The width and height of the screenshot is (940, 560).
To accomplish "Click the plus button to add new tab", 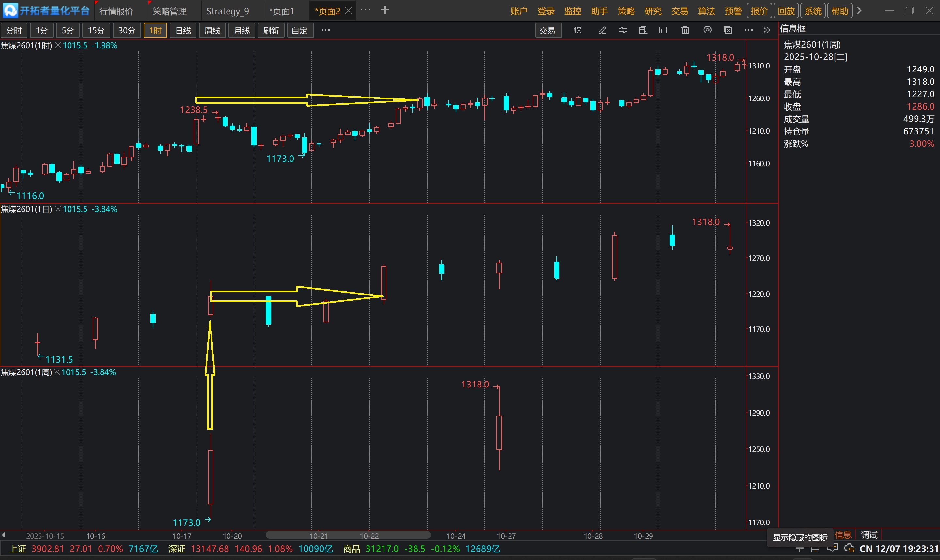I will point(385,10).
